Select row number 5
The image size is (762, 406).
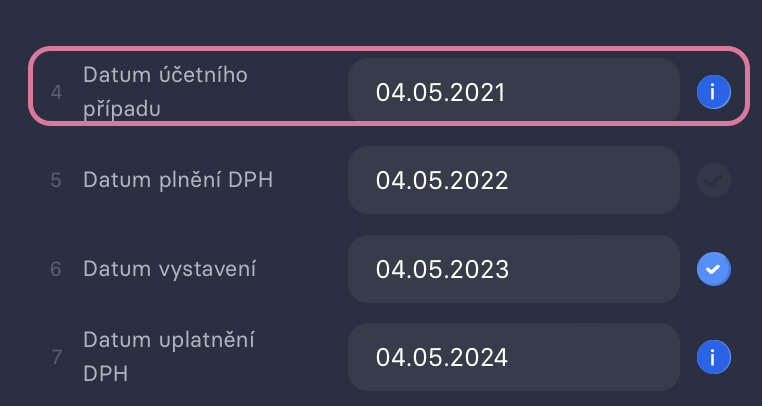(x=56, y=180)
